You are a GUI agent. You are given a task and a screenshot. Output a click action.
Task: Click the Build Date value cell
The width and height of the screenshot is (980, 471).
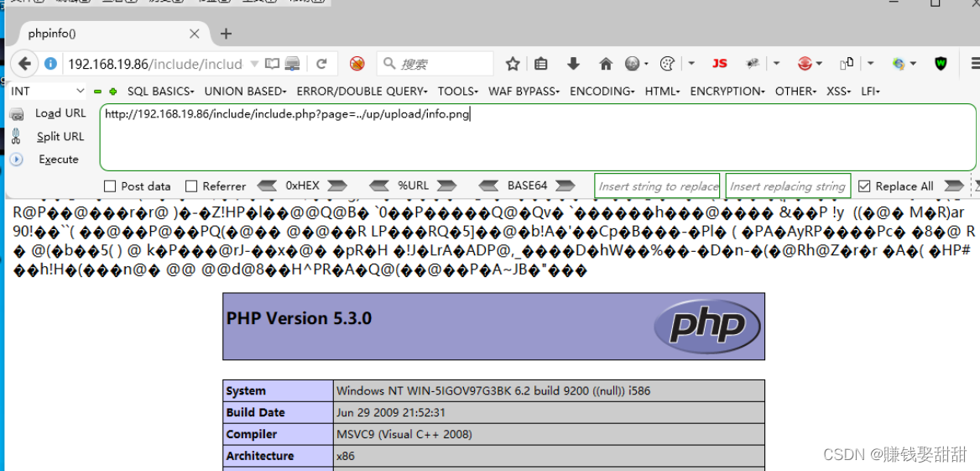click(550, 412)
